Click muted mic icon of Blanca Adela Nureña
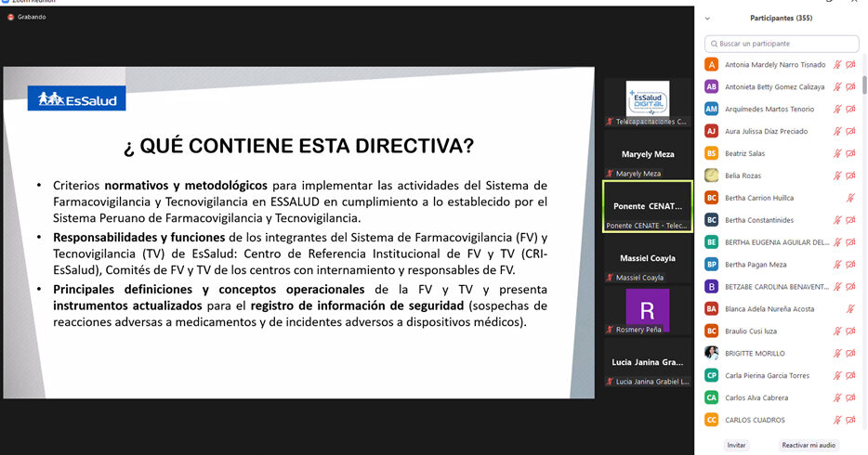Screen dimensions: 868x455 coord(851,308)
